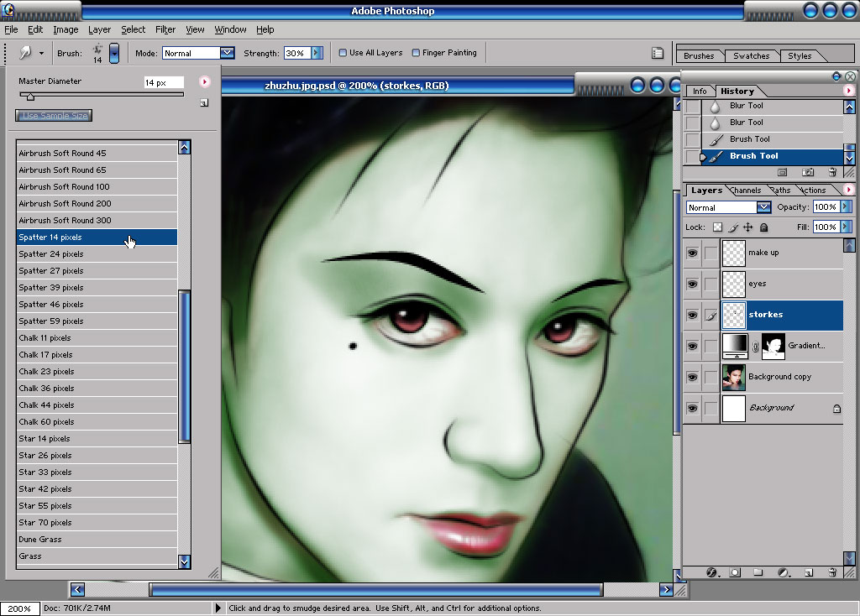The width and height of the screenshot is (860, 616).
Task: Switch to the Info tab
Action: coord(700,91)
